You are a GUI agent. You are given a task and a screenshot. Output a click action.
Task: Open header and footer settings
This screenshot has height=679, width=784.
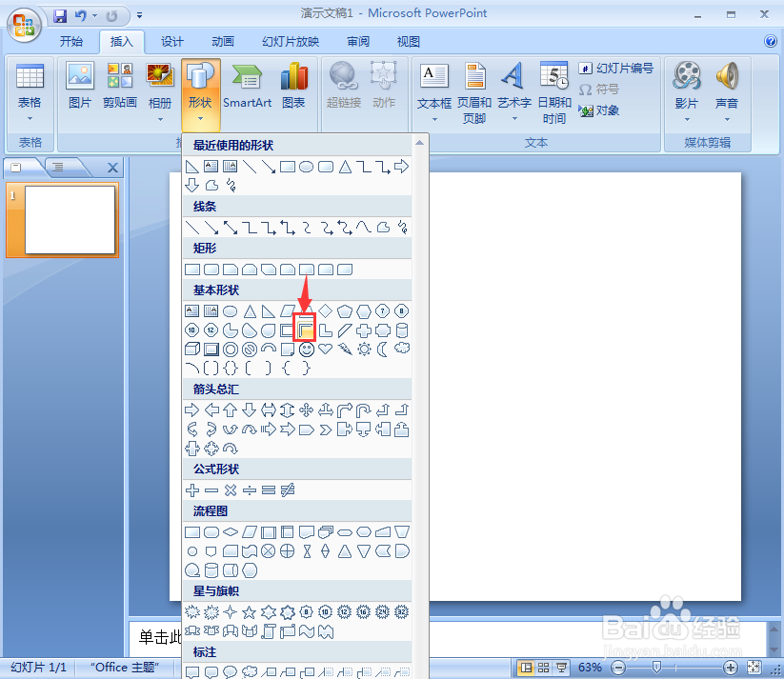[474, 93]
